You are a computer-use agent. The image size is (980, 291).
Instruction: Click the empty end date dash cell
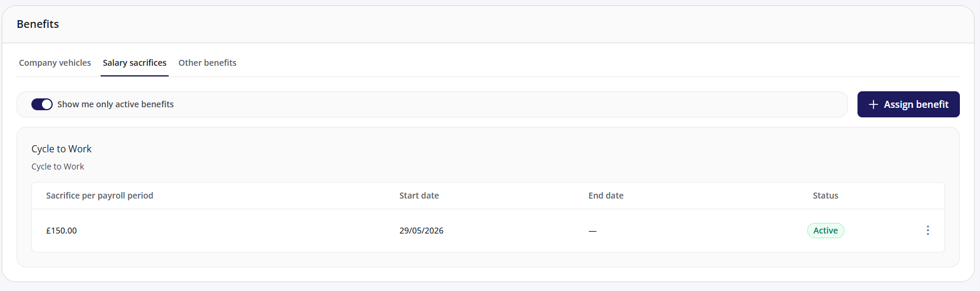point(592,231)
